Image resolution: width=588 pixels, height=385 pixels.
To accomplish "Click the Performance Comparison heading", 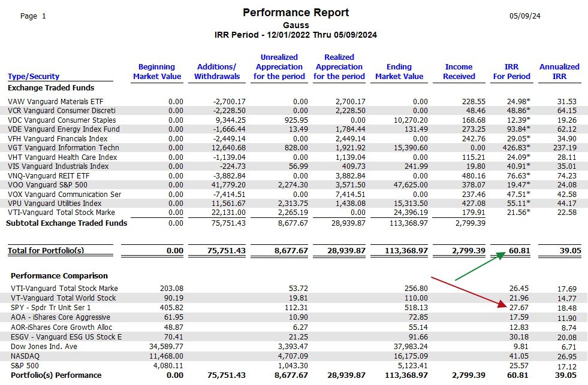I will point(59,275).
